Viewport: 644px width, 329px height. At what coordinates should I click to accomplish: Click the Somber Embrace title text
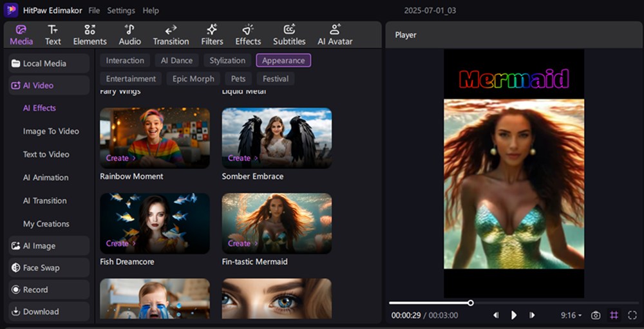[x=252, y=176]
